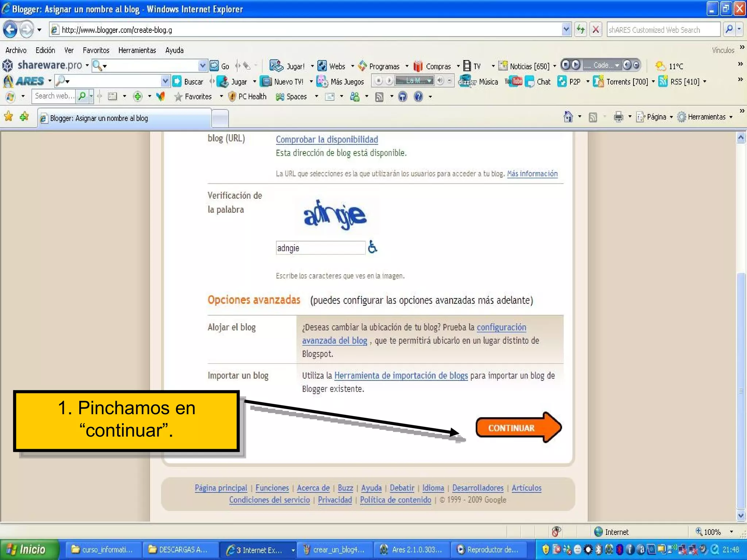Click the Música toolbar item
747x560 pixels.
pyautogui.click(x=478, y=82)
